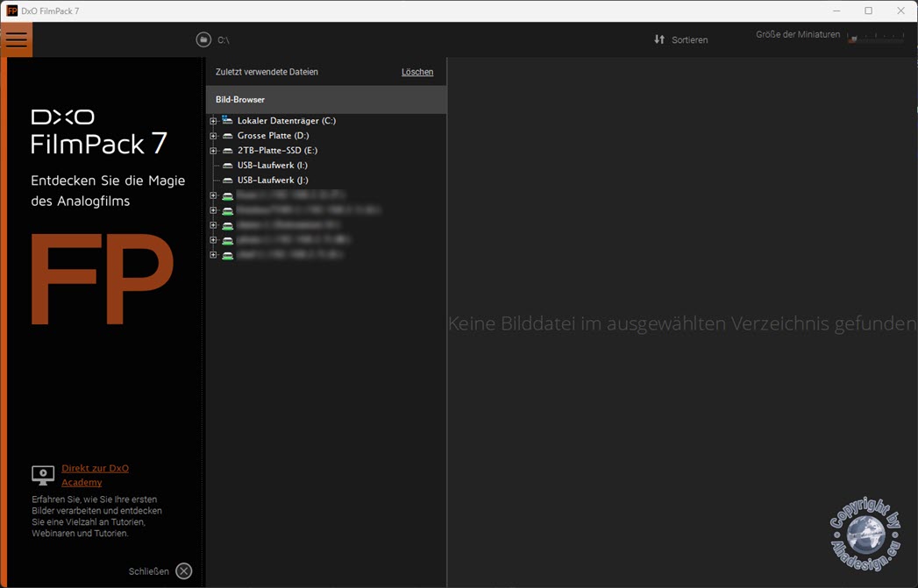Click the Grosse Platte (D:) drive icon
The image size is (918, 588).
coord(228,136)
